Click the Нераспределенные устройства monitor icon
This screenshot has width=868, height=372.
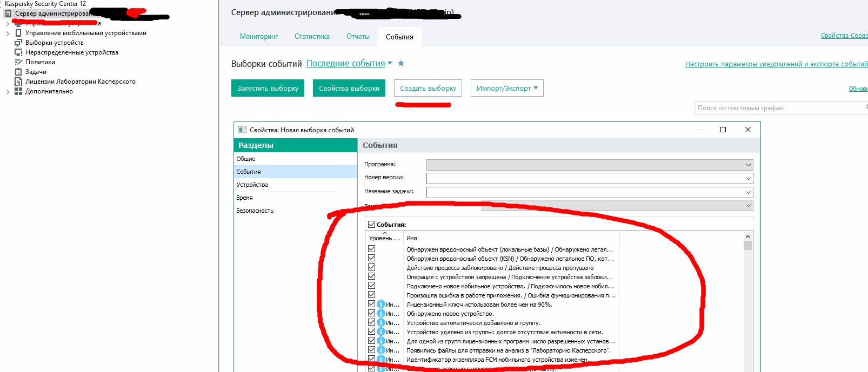click(x=18, y=52)
